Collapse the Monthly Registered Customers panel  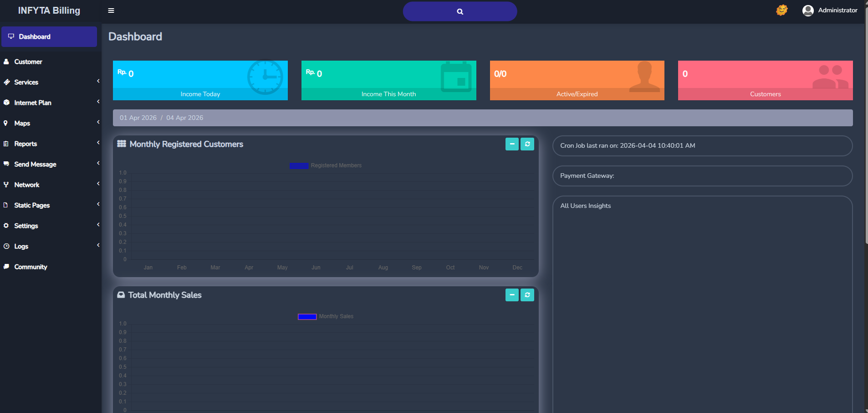click(512, 144)
